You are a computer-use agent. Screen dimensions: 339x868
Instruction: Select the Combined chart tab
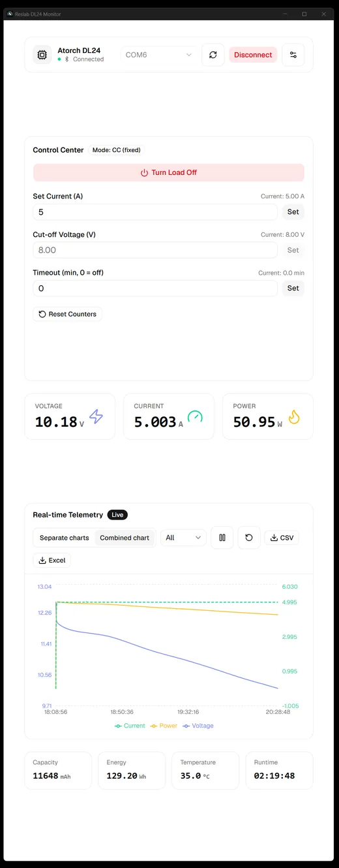125,538
